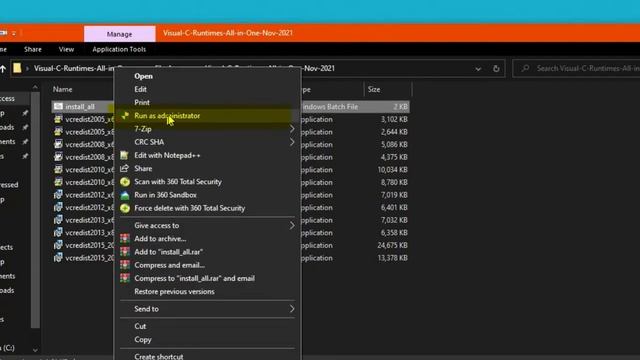The image size is (640, 360).
Task: Click the install_all batch file icon
Action: coord(58,107)
